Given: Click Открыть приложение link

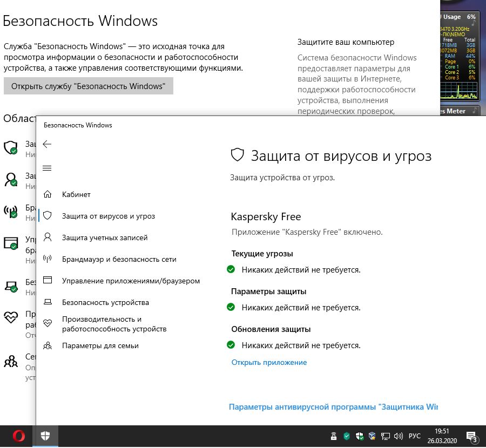Looking at the screenshot, I should pos(269,363).
